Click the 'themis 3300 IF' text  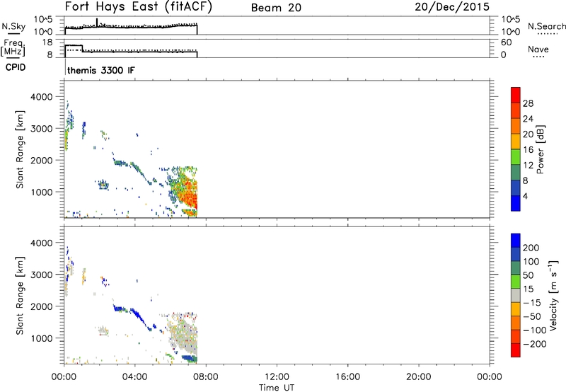[x=101, y=70]
